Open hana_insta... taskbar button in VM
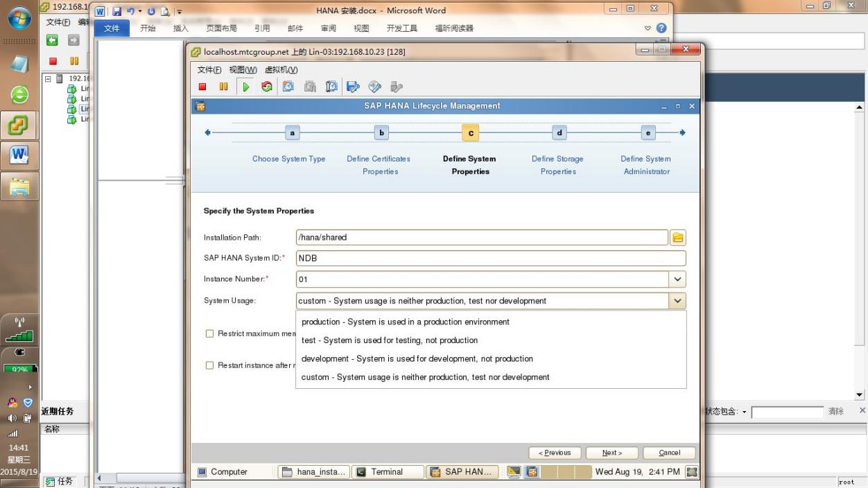 314,472
